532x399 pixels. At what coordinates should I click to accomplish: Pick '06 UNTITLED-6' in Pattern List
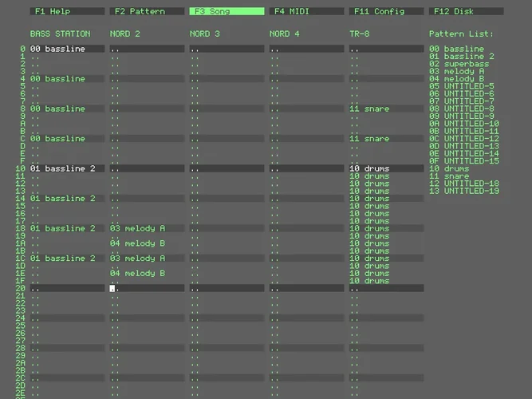tap(462, 93)
